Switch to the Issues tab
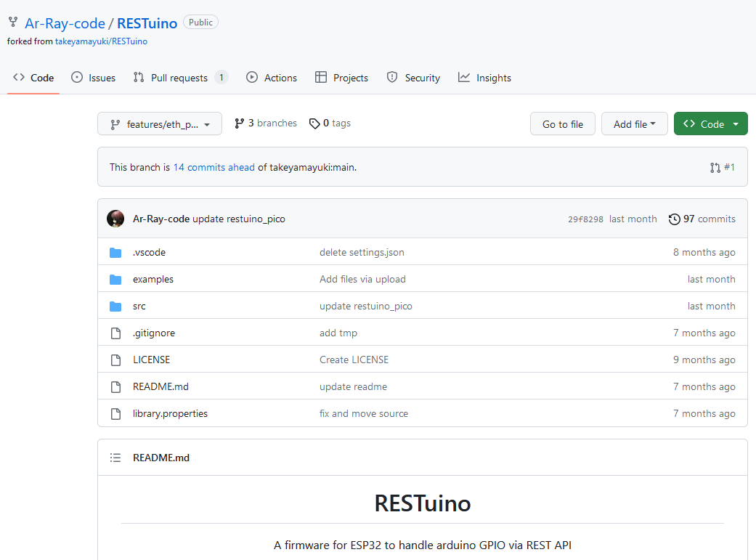This screenshot has height=560, width=756. (x=93, y=78)
